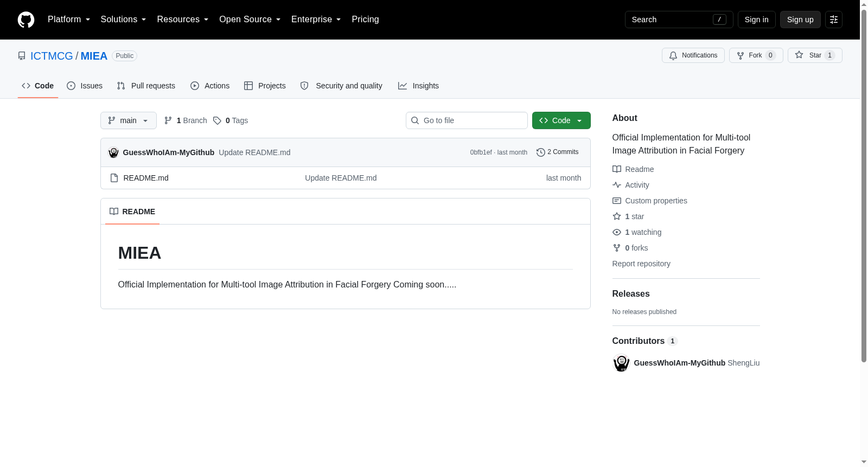Click the Sign in button
The image size is (868, 467).
coord(757,20)
